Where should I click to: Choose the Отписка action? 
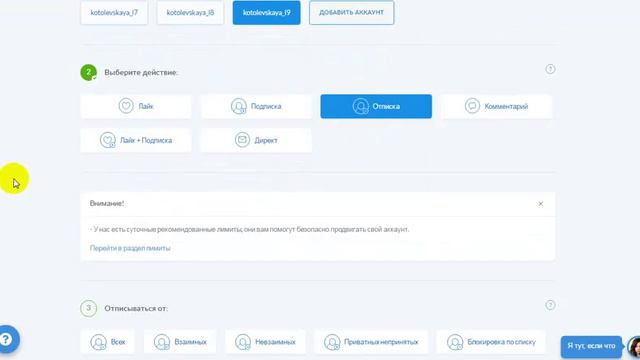coord(376,106)
